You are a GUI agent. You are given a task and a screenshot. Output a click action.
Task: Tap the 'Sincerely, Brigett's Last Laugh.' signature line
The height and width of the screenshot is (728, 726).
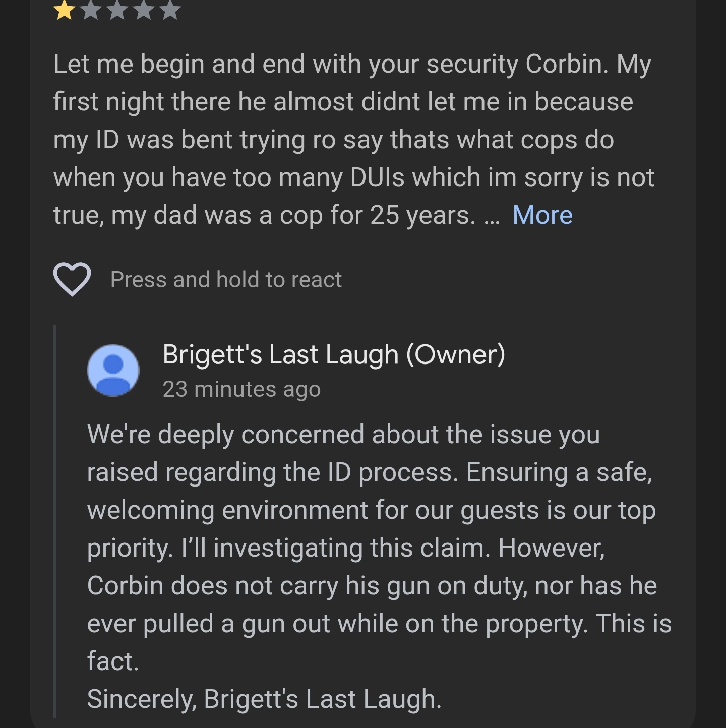[264, 699]
